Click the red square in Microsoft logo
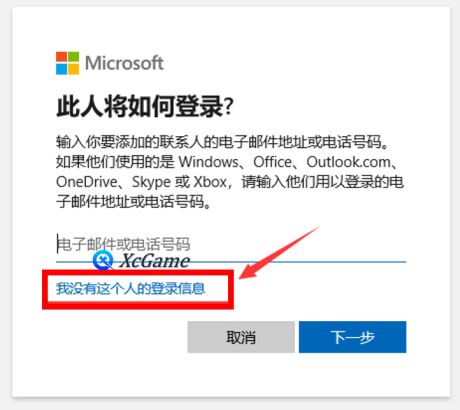This screenshot has height=410, width=460. pyautogui.click(x=61, y=57)
